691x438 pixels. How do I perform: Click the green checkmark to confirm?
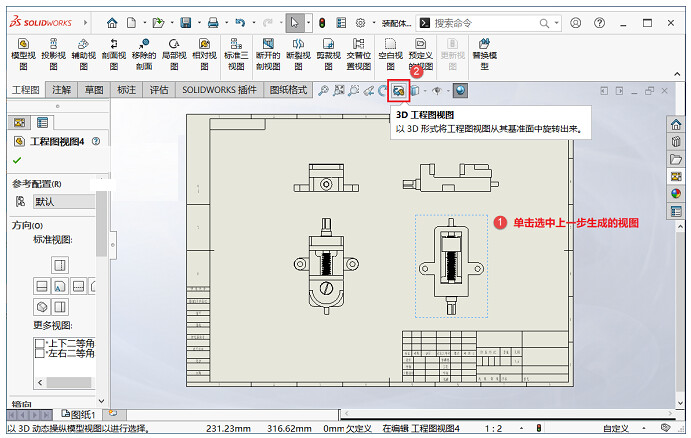(x=17, y=160)
